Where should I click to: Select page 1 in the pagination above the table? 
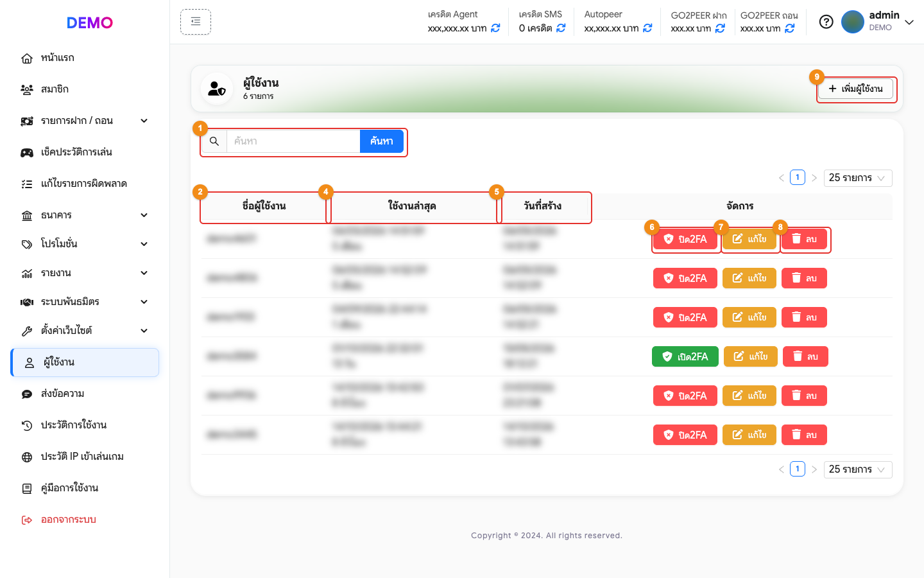click(x=798, y=177)
